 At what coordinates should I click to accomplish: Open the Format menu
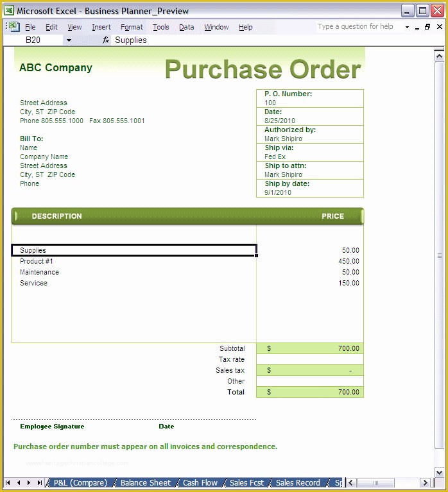(x=132, y=27)
